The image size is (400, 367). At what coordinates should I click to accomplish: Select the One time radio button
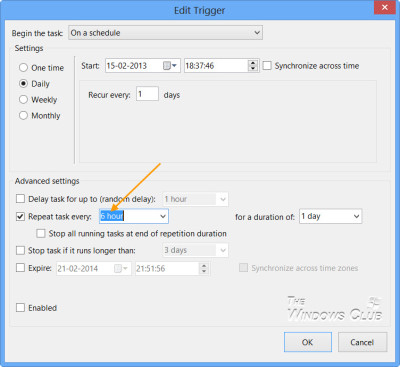click(23, 68)
